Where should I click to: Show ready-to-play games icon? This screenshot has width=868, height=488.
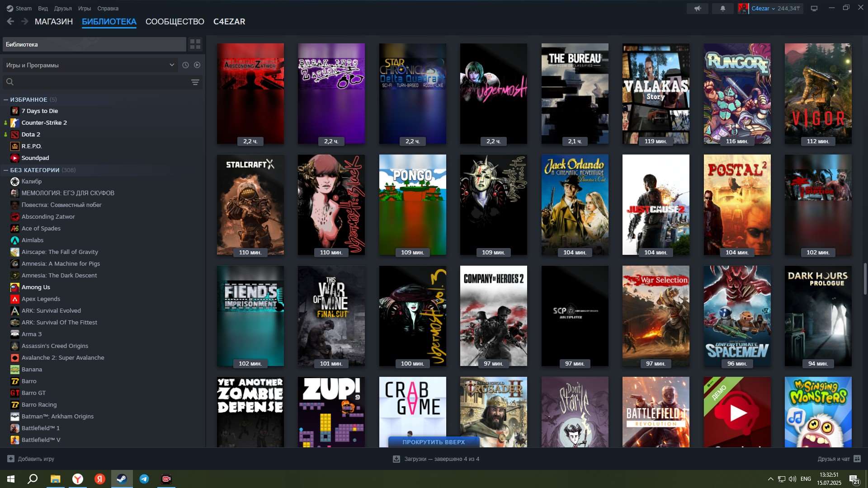point(197,65)
